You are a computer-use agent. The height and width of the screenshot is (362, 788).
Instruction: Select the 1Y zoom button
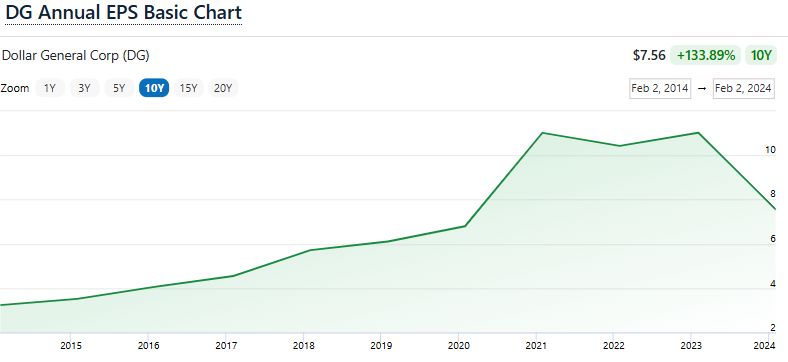(50, 88)
